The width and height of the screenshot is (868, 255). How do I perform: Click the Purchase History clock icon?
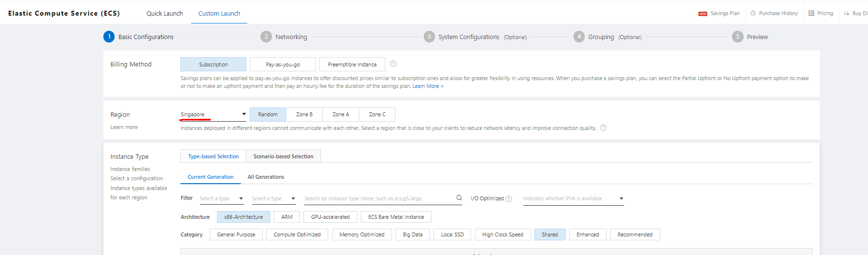(x=753, y=13)
